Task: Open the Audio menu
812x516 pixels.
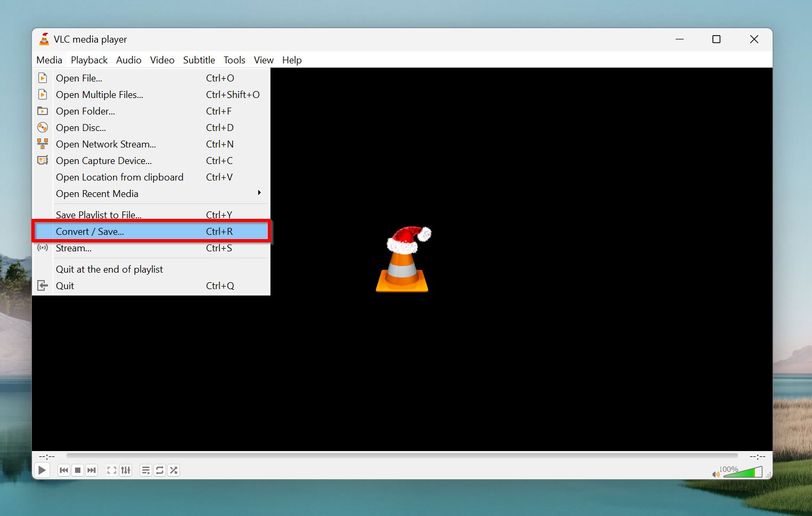Action: tap(129, 60)
